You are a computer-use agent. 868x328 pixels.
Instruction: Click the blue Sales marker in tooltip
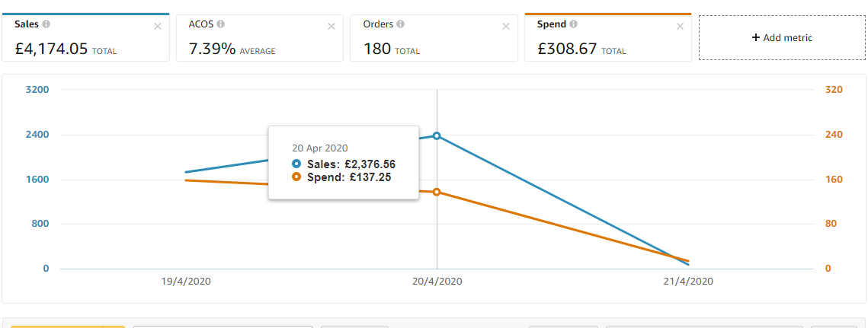coord(296,164)
